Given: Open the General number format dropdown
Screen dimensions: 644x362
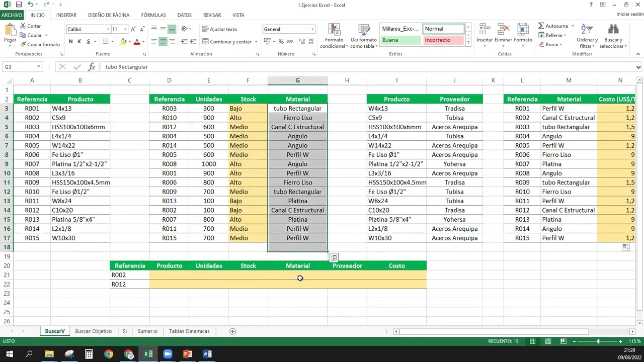Looking at the screenshot, I should (x=312, y=29).
